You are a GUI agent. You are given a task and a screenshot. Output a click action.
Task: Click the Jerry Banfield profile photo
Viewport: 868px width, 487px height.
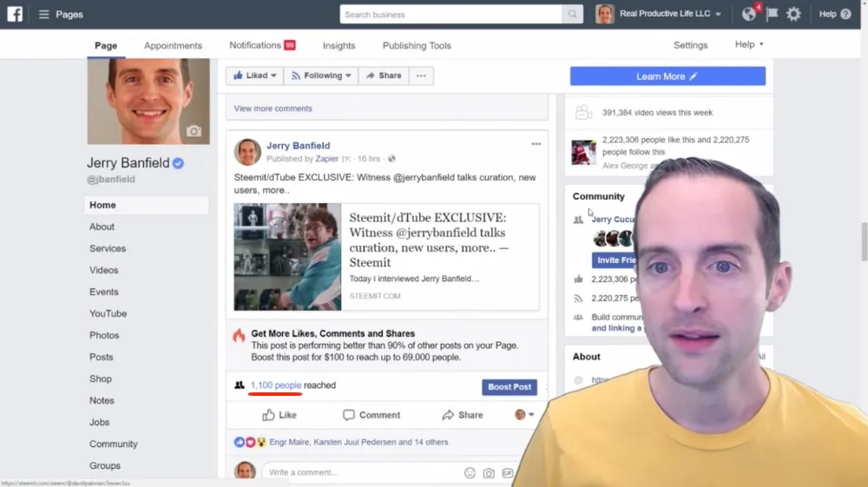148,102
